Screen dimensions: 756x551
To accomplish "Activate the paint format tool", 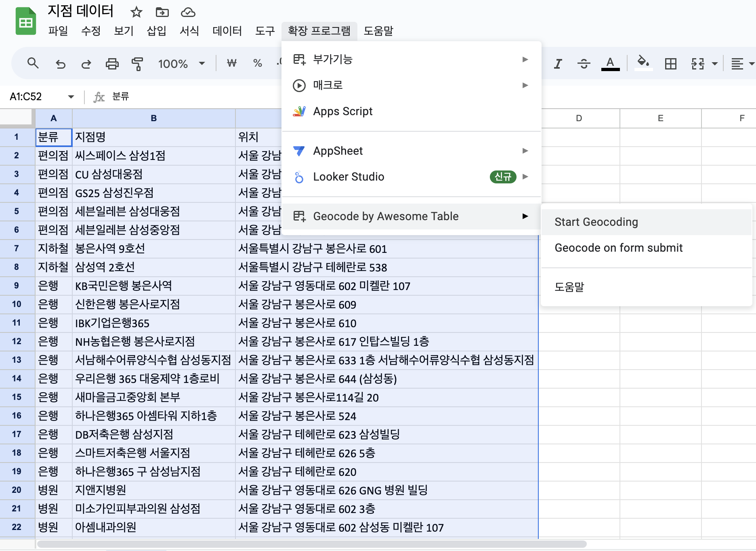I will pyautogui.click(x=137, y=63).
